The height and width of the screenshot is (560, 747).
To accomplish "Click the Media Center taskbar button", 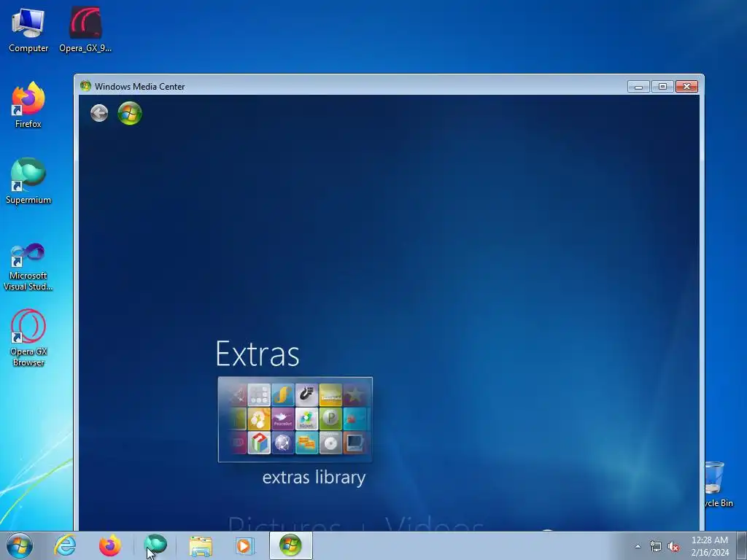I will 290,545.
